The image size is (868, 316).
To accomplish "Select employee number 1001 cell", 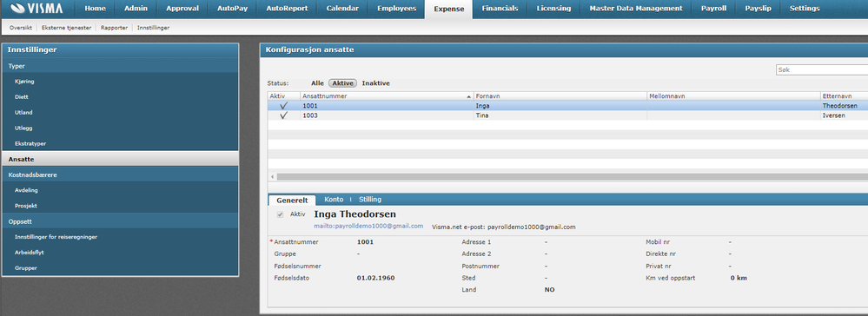I will click(x=387, y=105).
